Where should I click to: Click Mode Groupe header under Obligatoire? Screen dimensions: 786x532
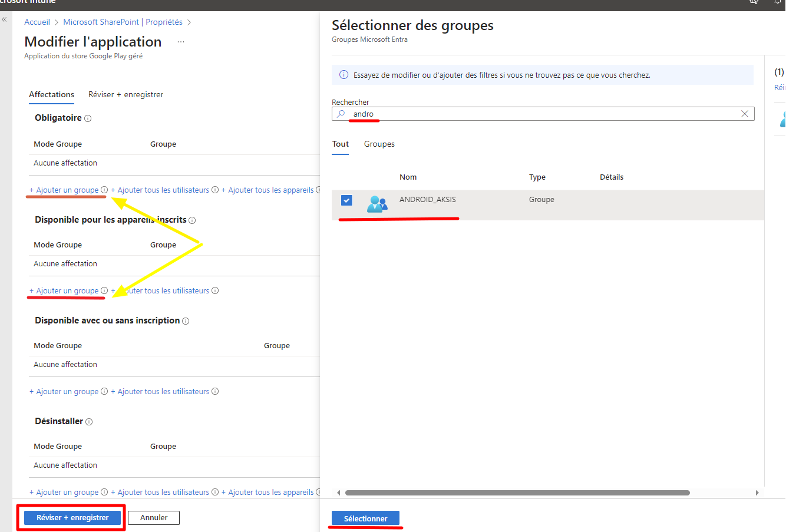(58, 144)
